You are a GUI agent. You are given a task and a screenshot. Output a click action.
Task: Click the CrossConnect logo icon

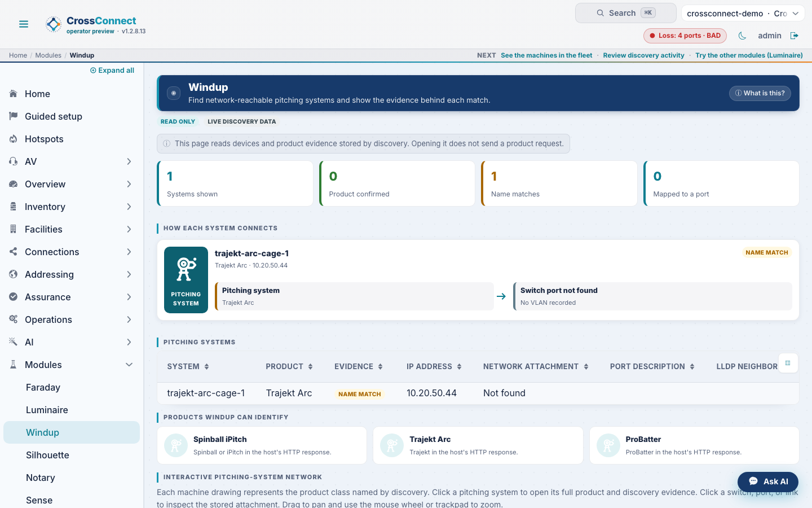coord(54,24)
